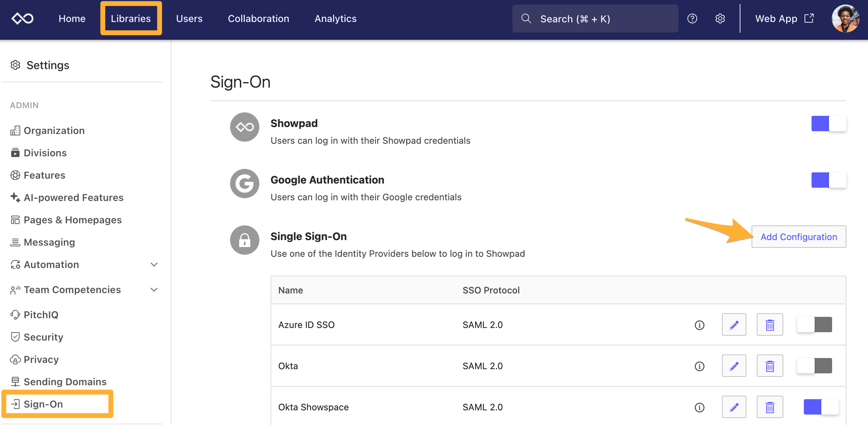Viewport: 868px width, 425px height.
Task: Go to the Home tab
Action: pyautogui.click(x=72, y=18)
